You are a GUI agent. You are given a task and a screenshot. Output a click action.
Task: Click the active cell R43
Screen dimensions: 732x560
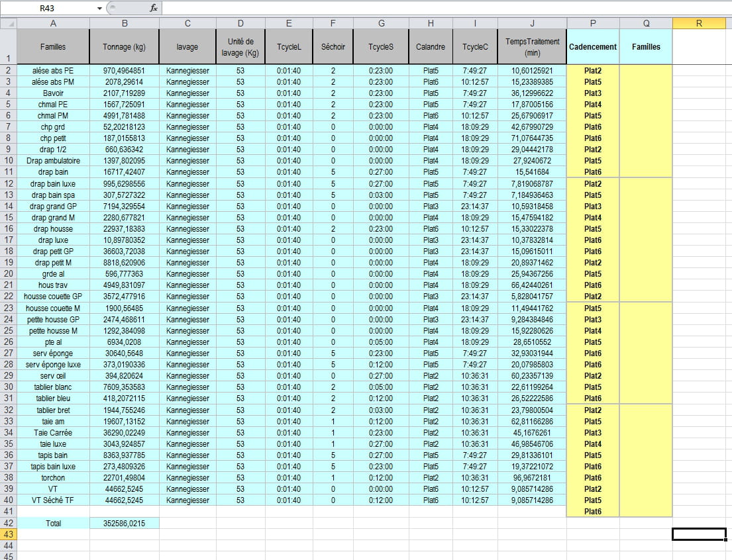699,534
